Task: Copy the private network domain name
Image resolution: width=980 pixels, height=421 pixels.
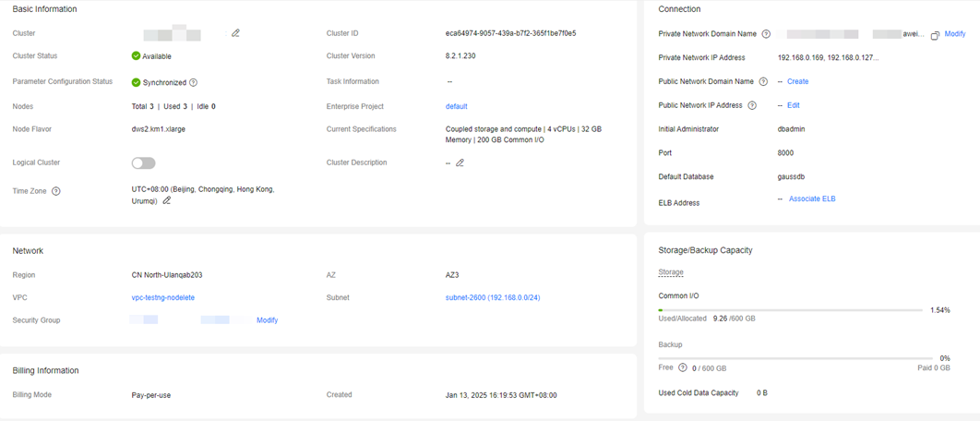Action: [935, 35]
